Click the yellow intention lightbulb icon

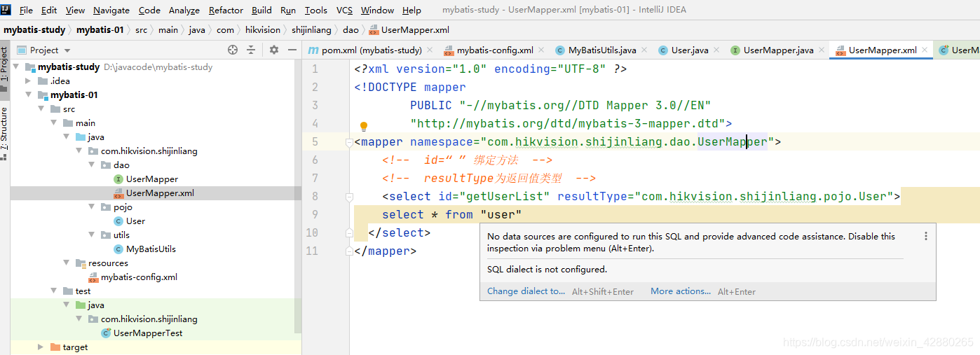coord(364,127)
